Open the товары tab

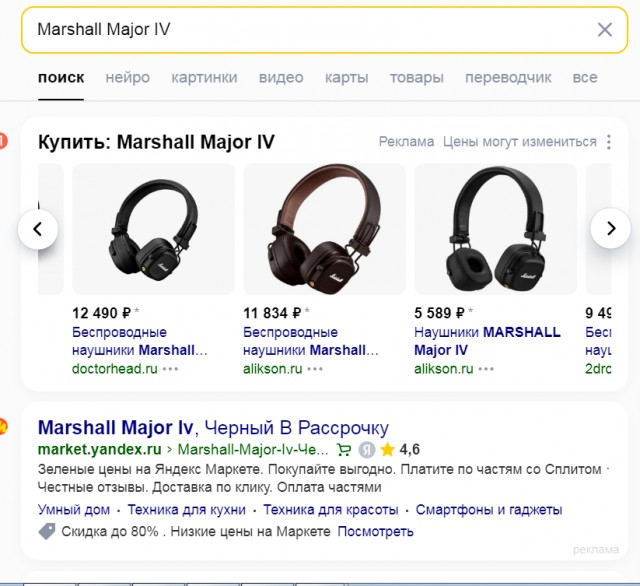[x=417, y=77]
